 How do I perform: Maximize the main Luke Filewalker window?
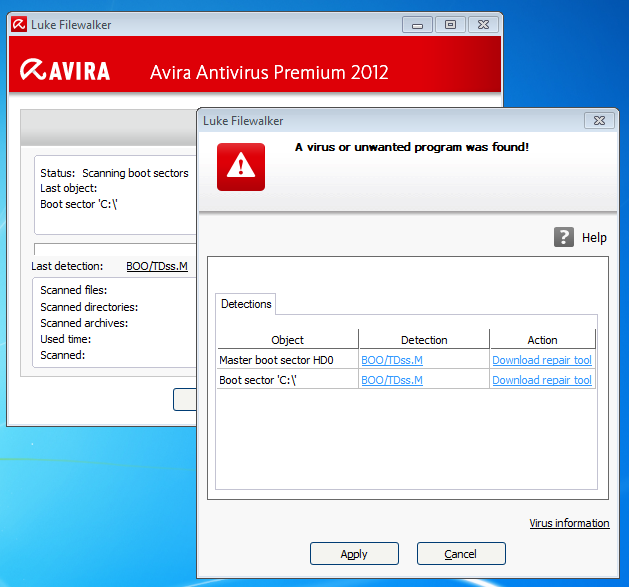[x=450, y=25]
